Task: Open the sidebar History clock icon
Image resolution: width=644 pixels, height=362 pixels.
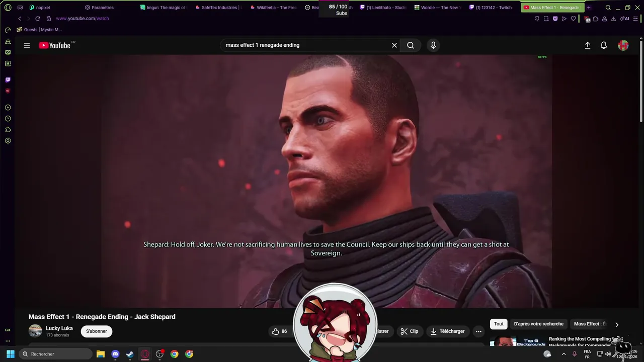Action: tap(8, 119)
